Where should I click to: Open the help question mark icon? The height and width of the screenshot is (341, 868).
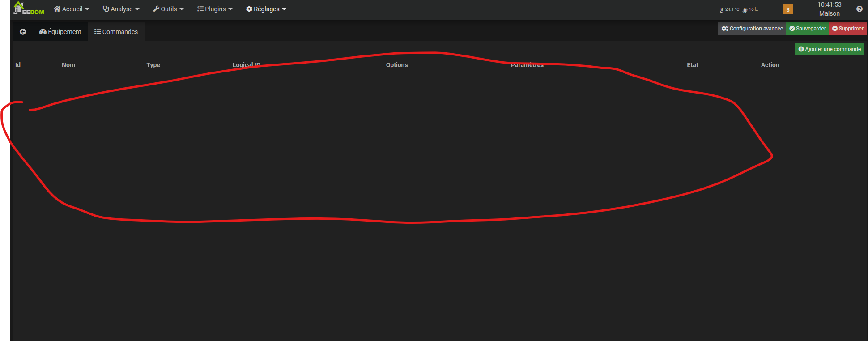pyautogui.click(x=859, y=9)
